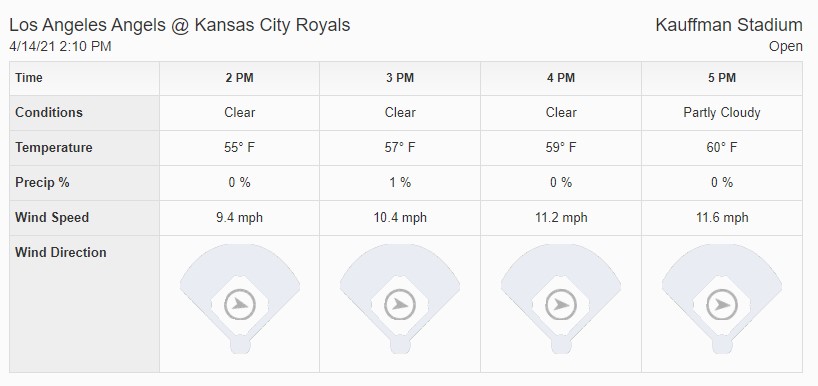The image size is (818, 386).
Task: Click the Kauffman Stadium label
Action: tap(729, 25)
